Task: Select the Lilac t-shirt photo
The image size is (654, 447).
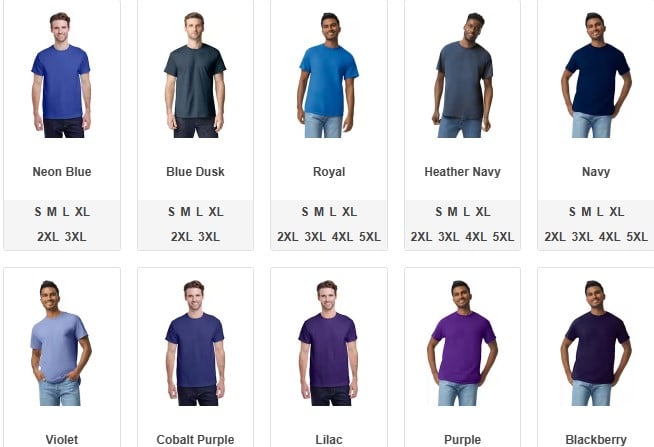Action: [x=329, y=343]
